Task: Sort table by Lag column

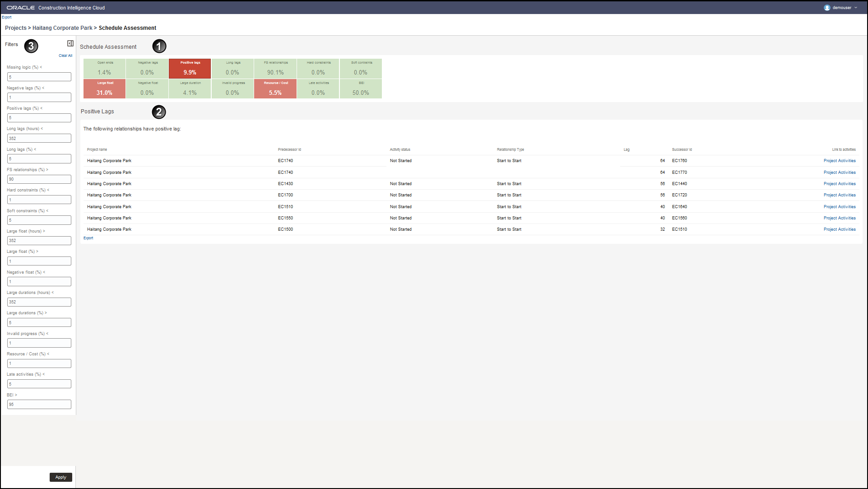Action: tap(627, 149)
